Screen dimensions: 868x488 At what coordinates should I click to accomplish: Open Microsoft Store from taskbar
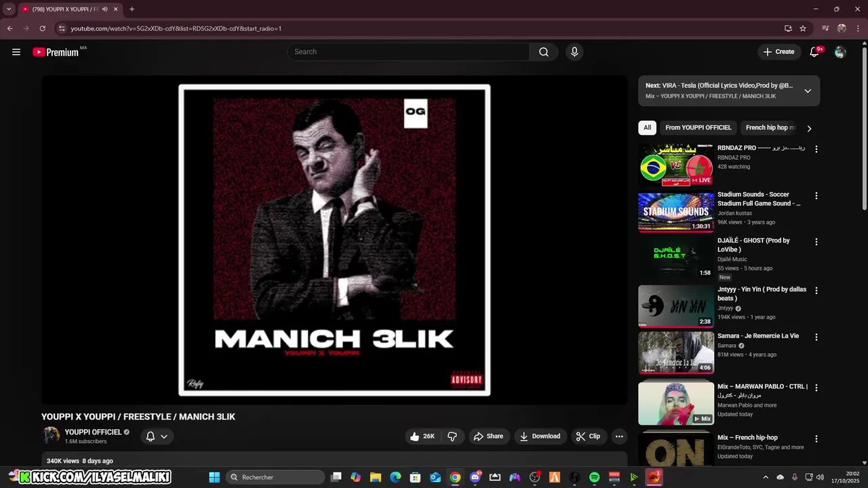pyautogui.click(x=415, y=477)
